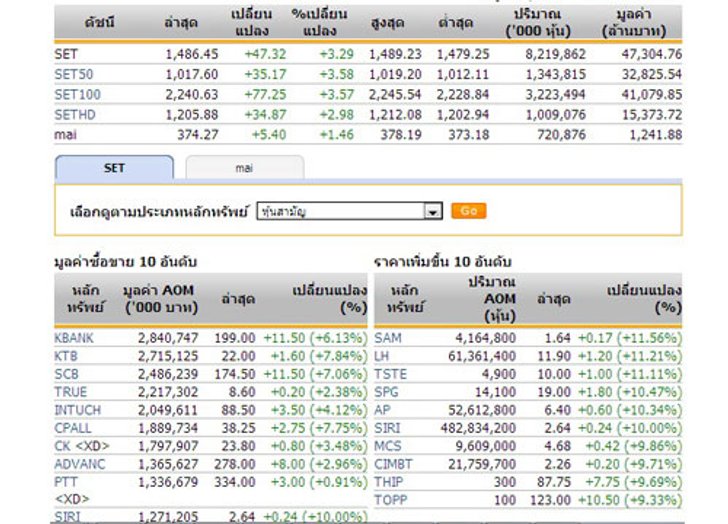Open SPG stock in top gainers
Screen dimensions: 728x524
coord(386,392)
